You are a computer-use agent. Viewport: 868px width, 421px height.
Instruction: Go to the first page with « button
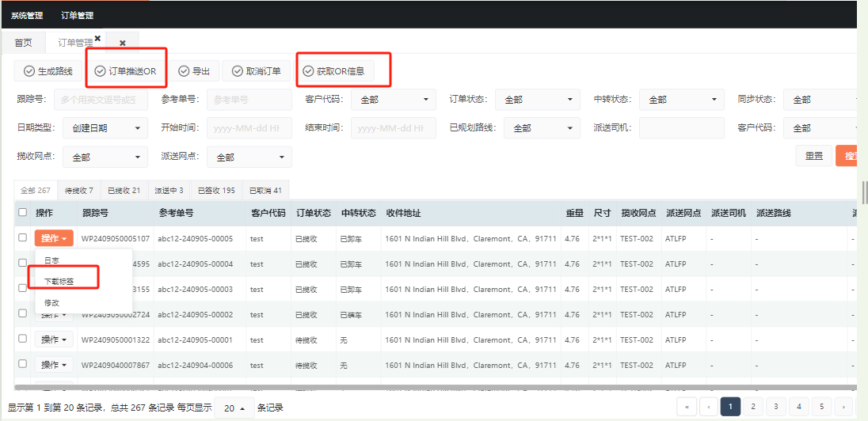point(687,407)
